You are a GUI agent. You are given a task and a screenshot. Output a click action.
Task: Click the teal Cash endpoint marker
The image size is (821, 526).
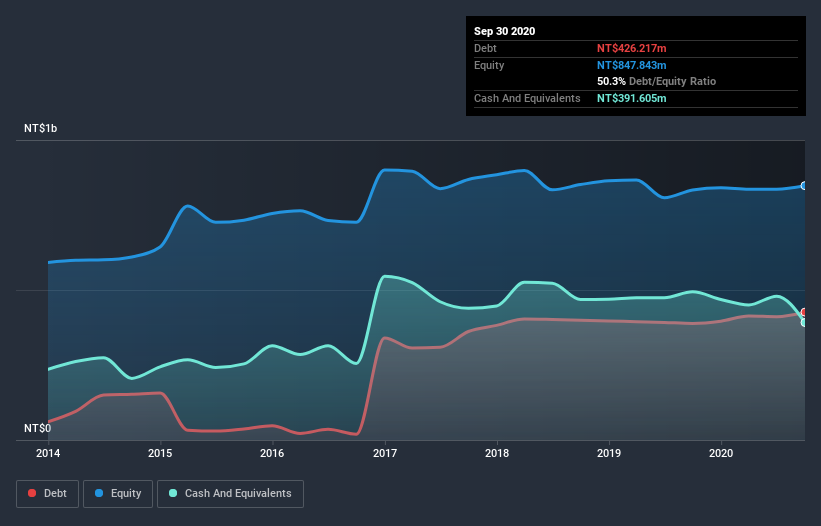point(804,322)
